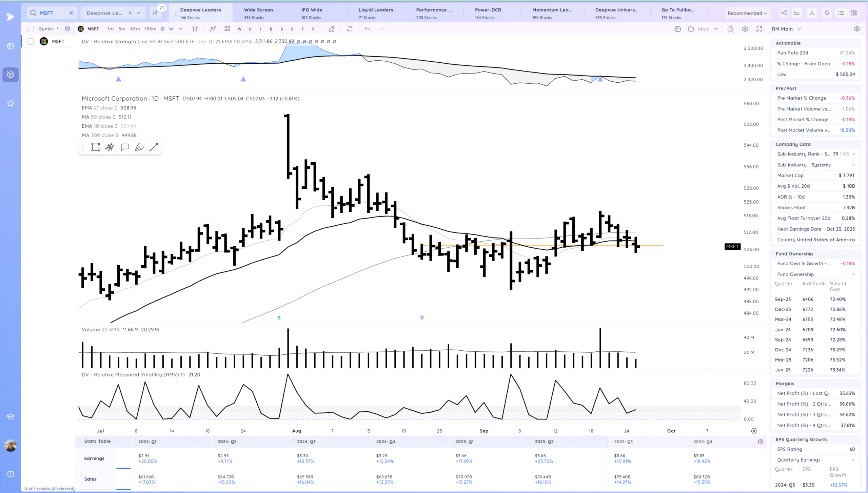Switch to list-with-grid view icon
The image size is (868, 493).
(854, 13)
